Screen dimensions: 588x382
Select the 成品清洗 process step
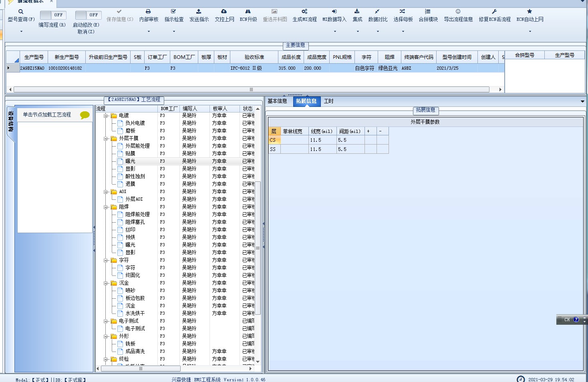point(135,352)
